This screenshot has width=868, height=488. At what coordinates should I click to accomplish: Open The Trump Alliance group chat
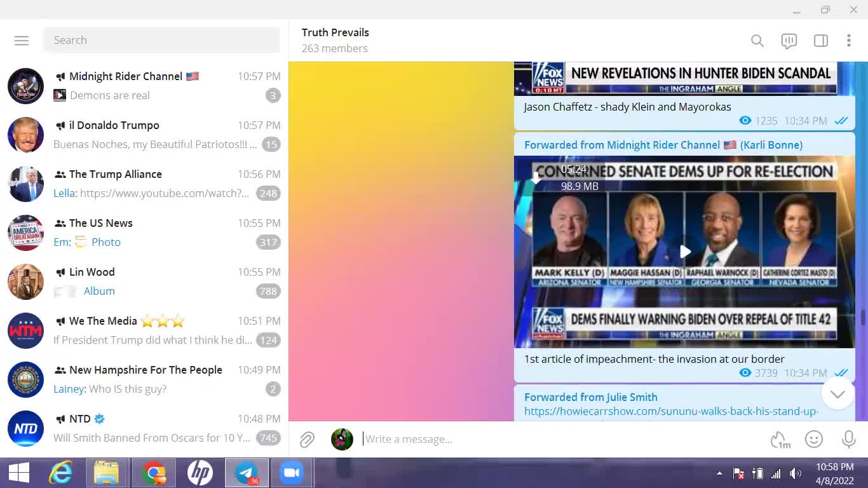tap(144, 184)
